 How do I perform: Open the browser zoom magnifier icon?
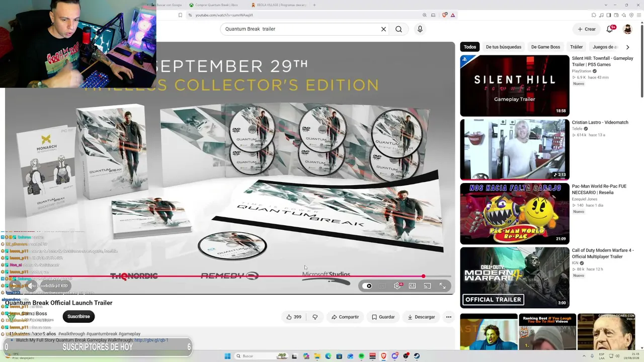coord(425,15)
